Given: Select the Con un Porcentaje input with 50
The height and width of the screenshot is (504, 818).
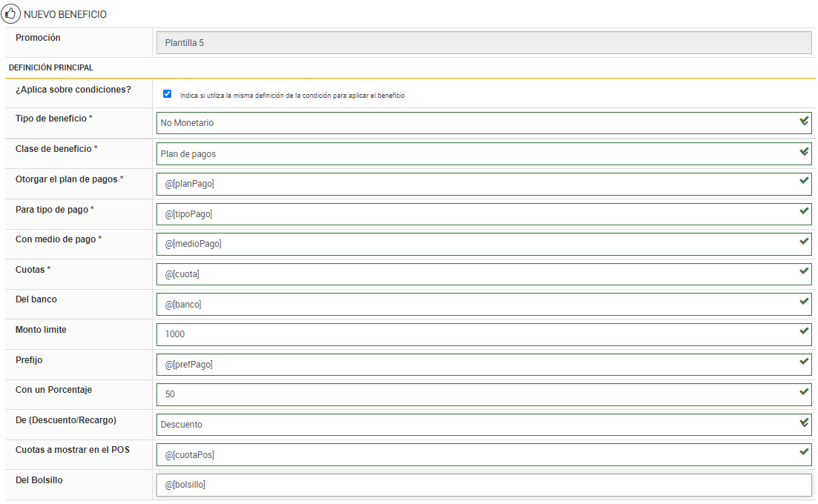Looking at the screenshot, I should point(475,394).
